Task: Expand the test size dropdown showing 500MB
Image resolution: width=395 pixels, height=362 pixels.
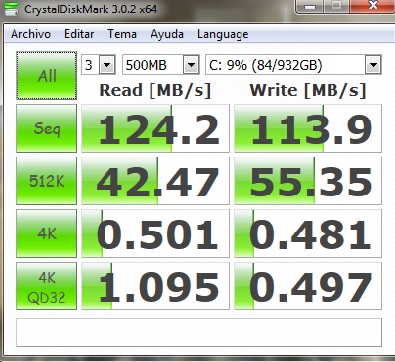Action: [191, 65]
